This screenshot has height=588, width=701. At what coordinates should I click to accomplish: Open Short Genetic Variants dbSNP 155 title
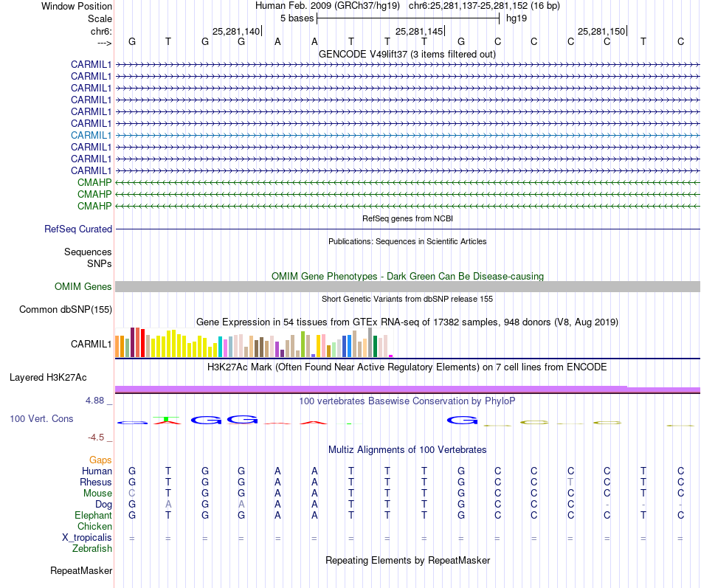407,299
